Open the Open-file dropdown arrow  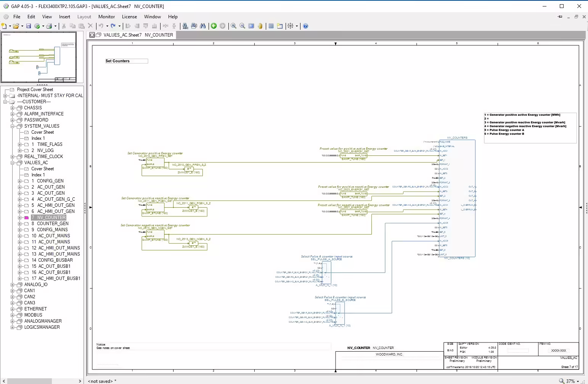(22, 26)
